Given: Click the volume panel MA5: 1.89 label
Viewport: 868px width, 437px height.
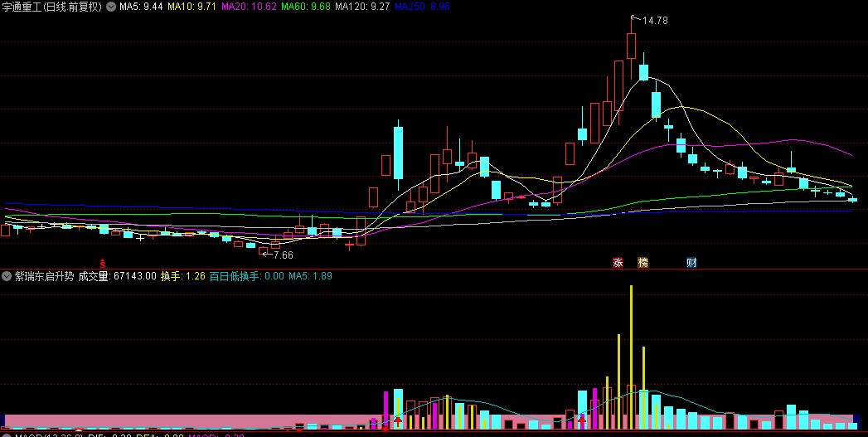Looking at the screenshot, I should 310,276.
